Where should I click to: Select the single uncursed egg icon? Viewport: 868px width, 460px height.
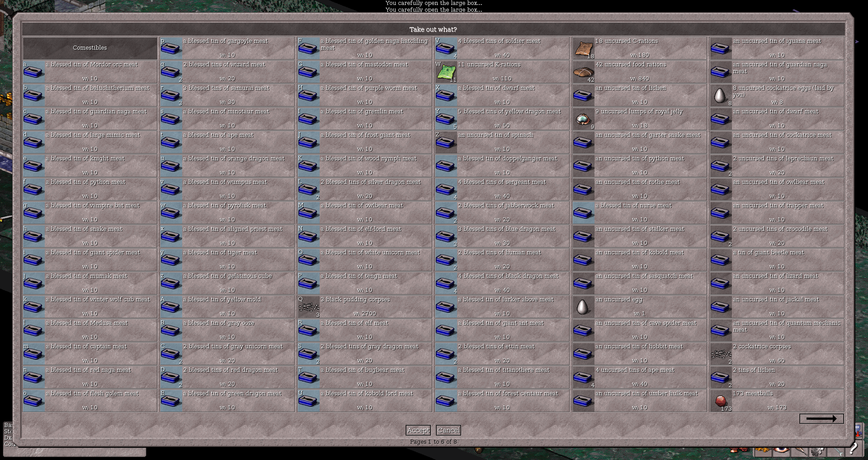point(584,307)
